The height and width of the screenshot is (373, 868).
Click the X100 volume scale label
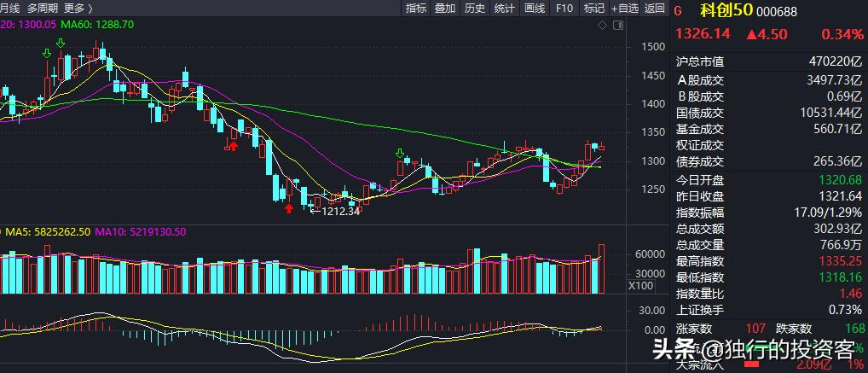[x=641, y=286]
